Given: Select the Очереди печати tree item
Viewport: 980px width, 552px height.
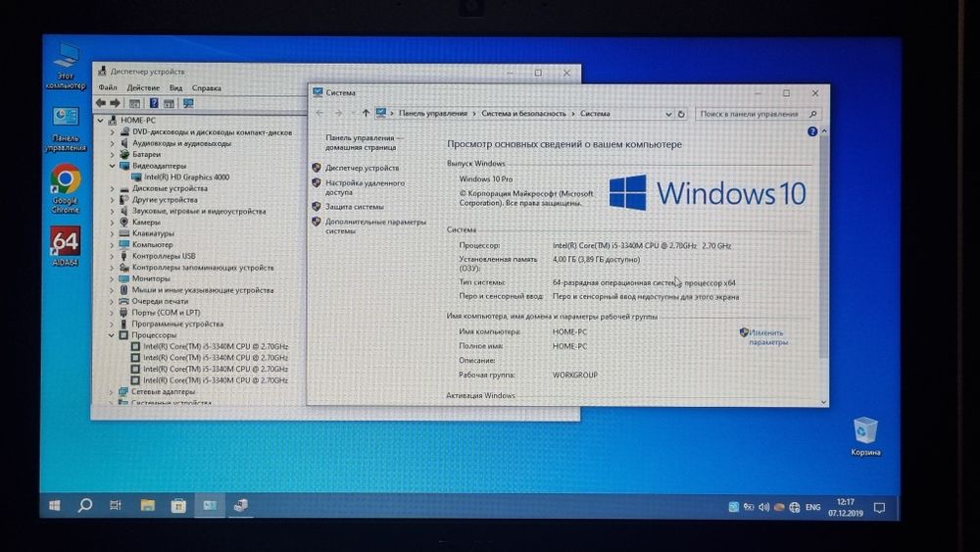Looking at the screenshot, I should 160,301.
